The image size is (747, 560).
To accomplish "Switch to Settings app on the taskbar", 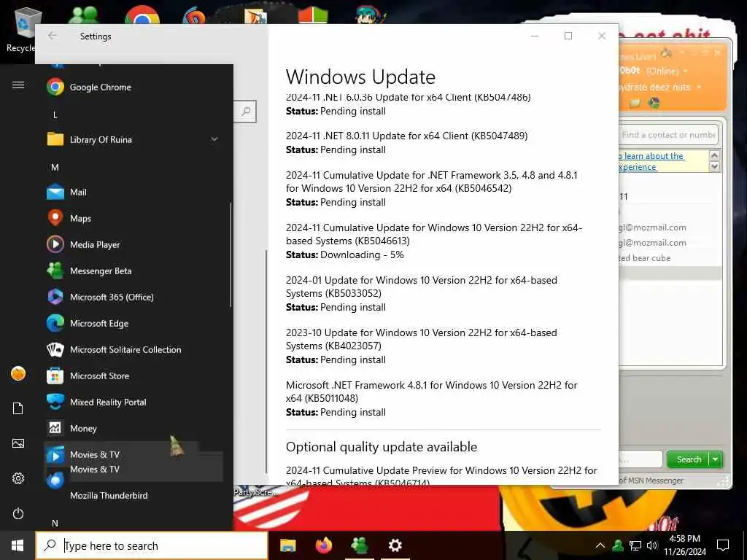I will (x=395, y=545).
